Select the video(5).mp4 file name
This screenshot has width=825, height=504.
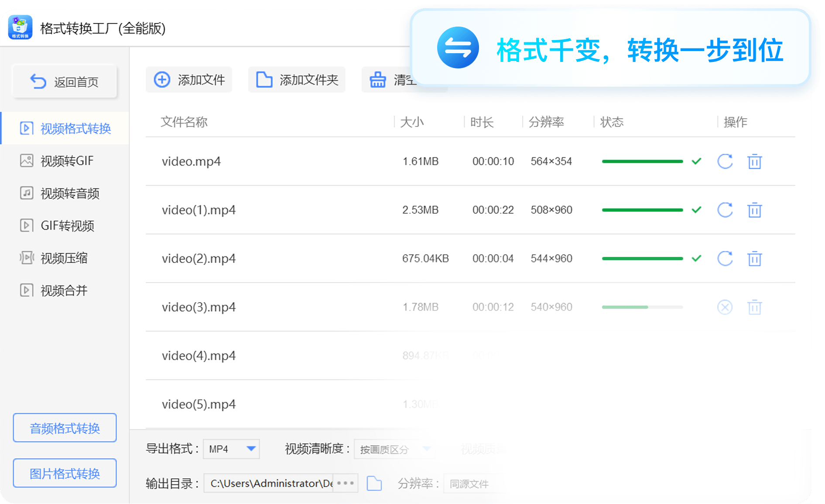pyautogui.click(x=199, y=404)
